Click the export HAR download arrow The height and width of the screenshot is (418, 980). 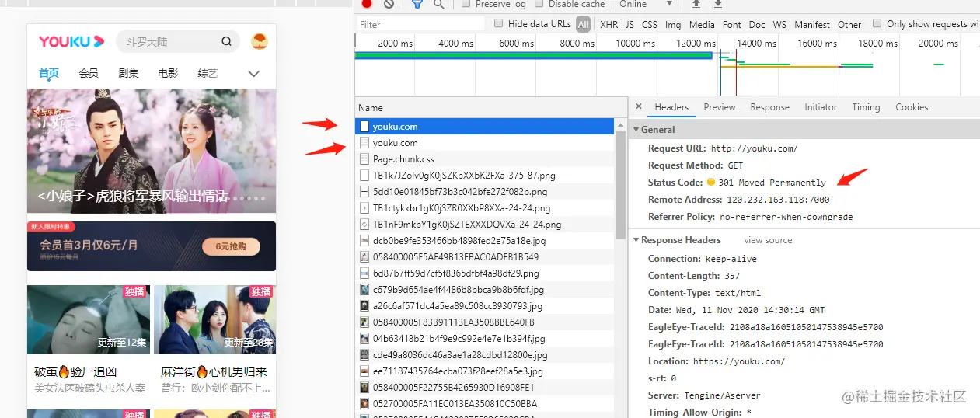[x=718, y=4]
